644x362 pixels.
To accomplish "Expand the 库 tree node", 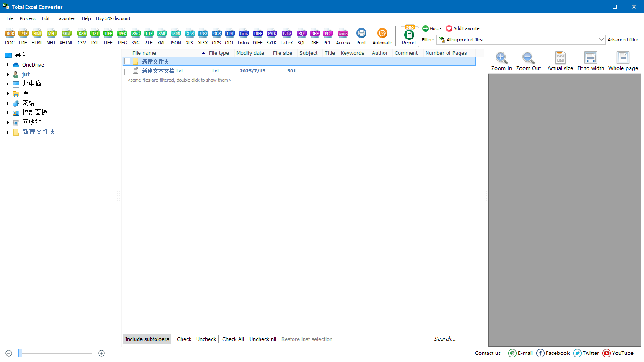I will (8, 93).
